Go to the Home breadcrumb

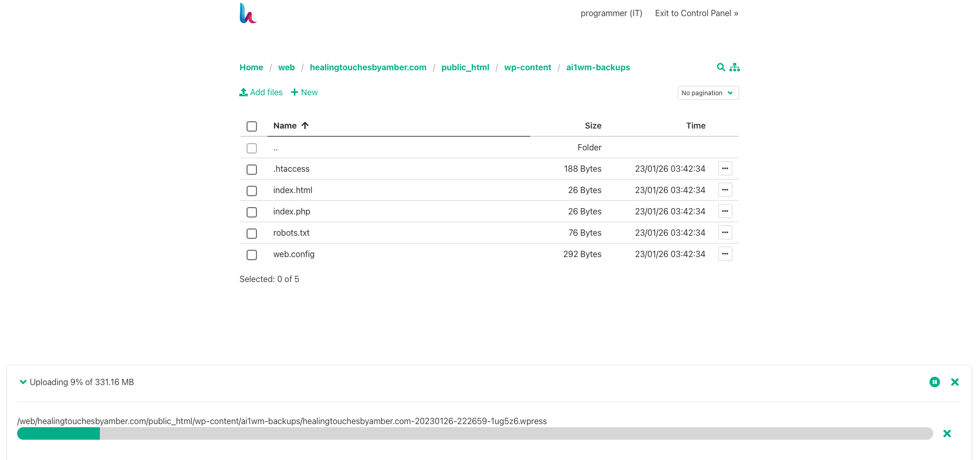point(251,67)
